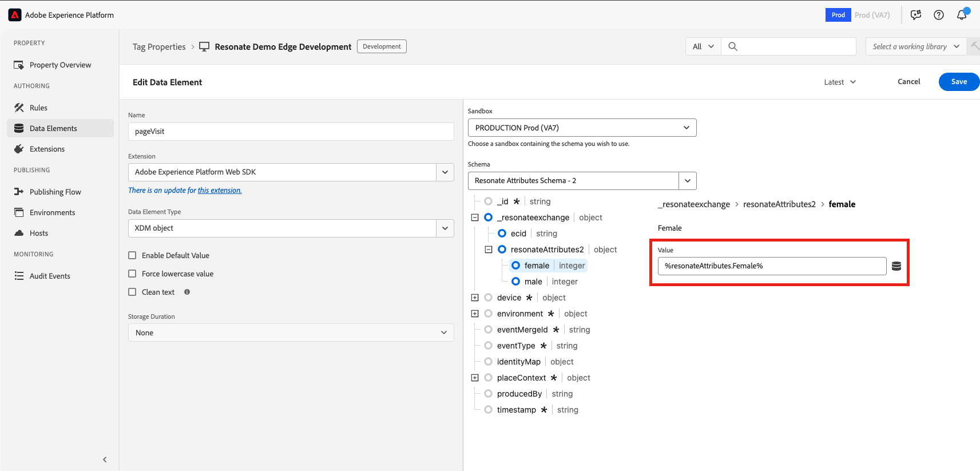Select the female field radio
This screenshot has width=980, height=471.
515,266
